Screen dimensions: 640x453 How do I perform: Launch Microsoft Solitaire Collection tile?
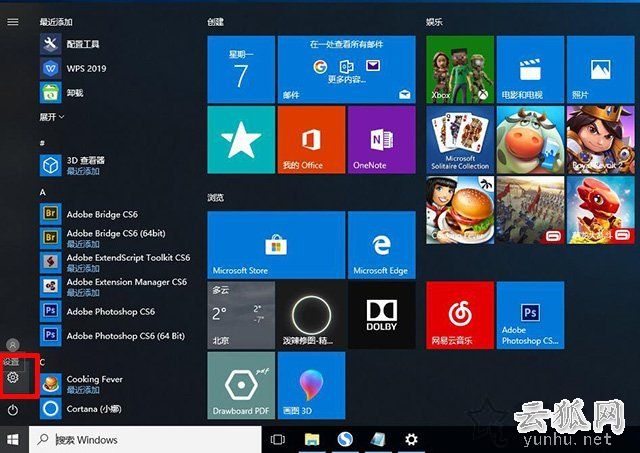pos(460,140)
